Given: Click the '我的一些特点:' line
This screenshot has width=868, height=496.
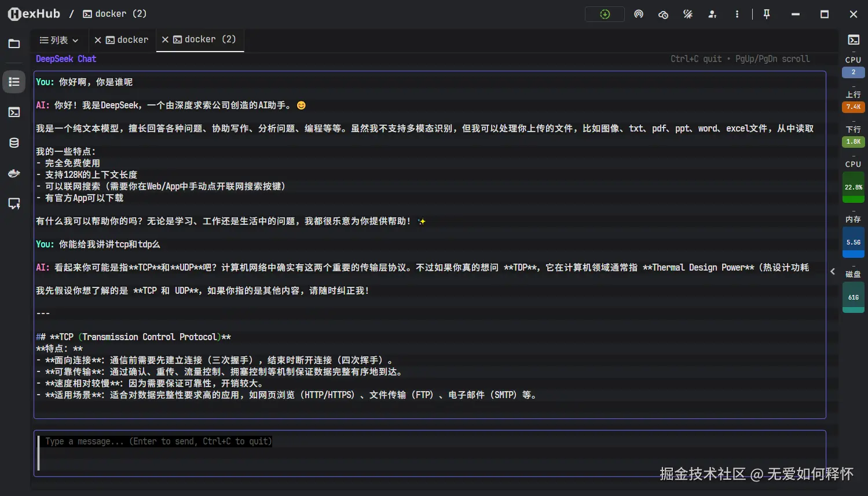Looking at the screenshot, I should (x=66, y=152).
